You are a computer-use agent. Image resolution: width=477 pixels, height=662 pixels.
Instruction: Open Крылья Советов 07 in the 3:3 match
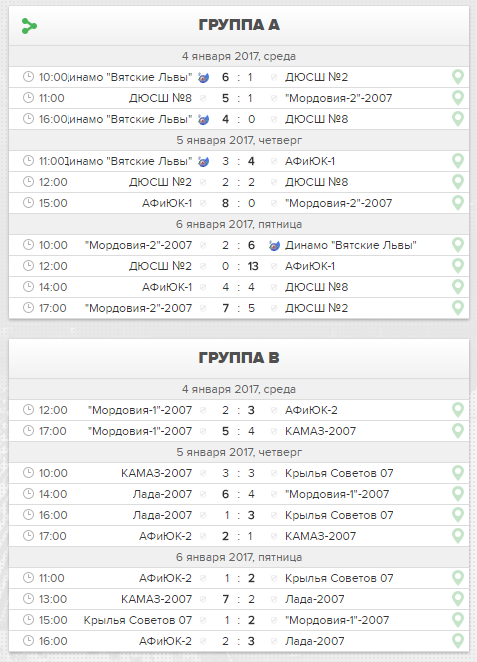(x=339, y=473)
